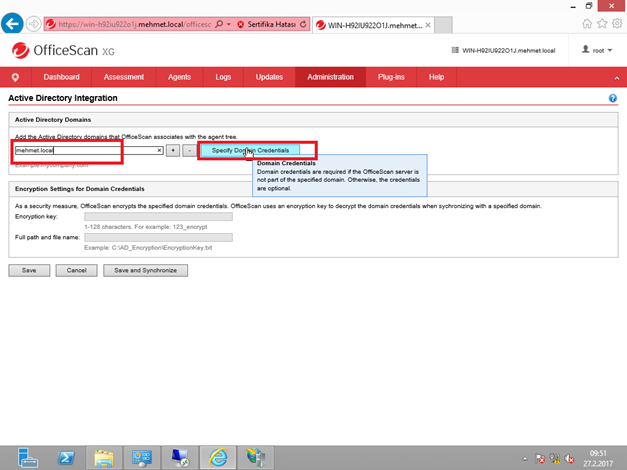This screenshot has height=470, width=627.
Task: Click the Save button
Action: tap(29, 270)
